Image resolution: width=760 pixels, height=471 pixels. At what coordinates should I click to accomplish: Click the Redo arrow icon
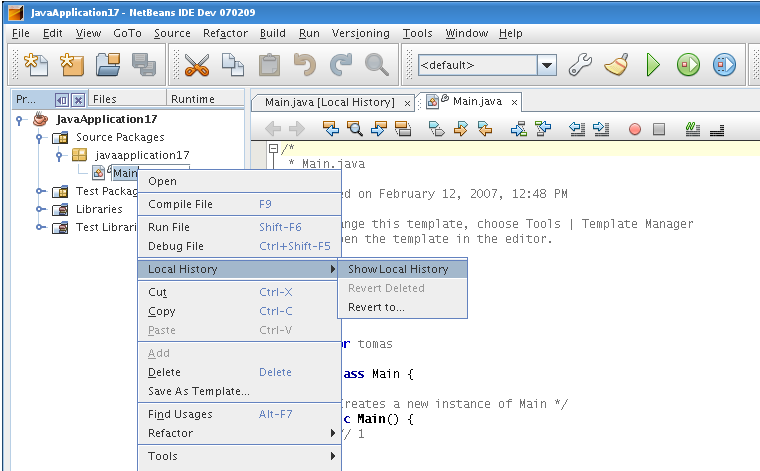[x=341, y=64]
